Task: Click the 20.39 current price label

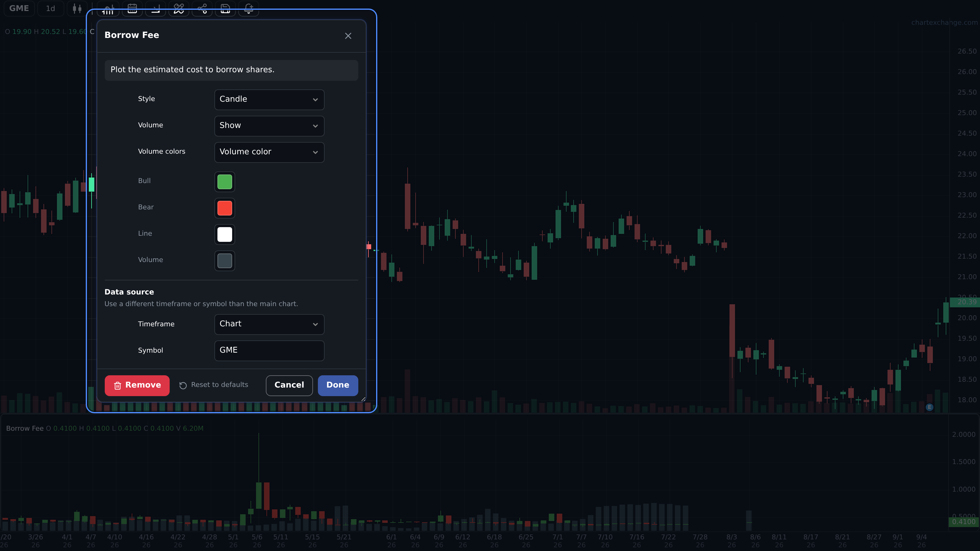Action: pos(965,302)
